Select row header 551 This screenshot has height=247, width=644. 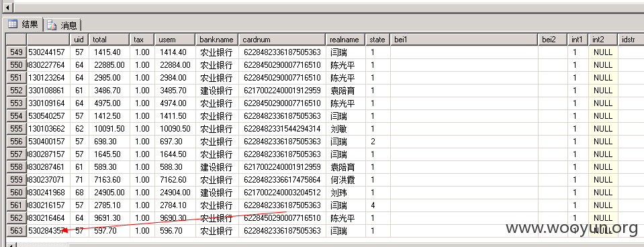[x=16, y=78]
